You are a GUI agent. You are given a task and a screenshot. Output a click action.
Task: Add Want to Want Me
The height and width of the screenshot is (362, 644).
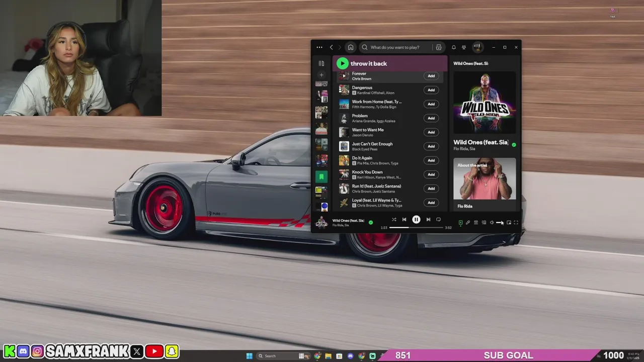[x=431, y=132]
